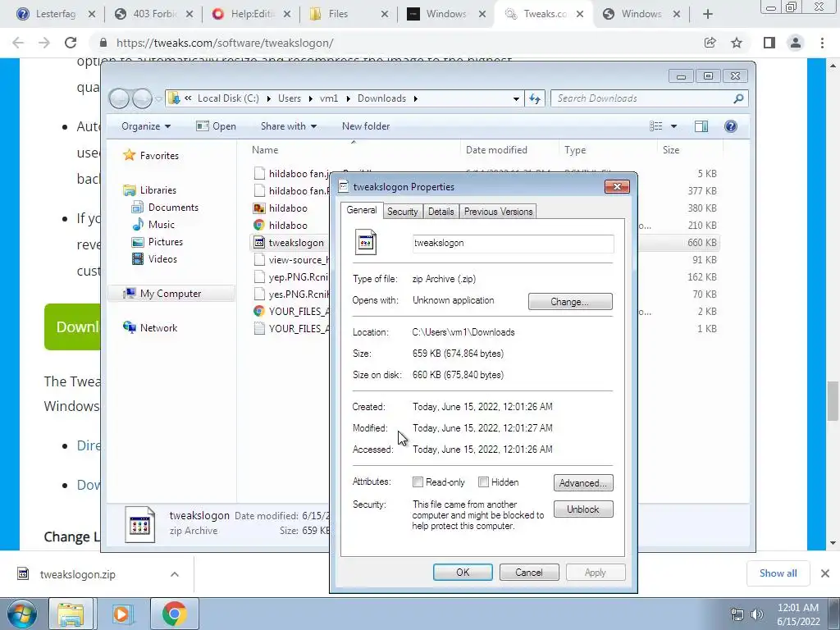This screenshot has width=840, height=630.
Task: Expand tweakslogon.zip download options chevron
Action: [x=175, y=574]
